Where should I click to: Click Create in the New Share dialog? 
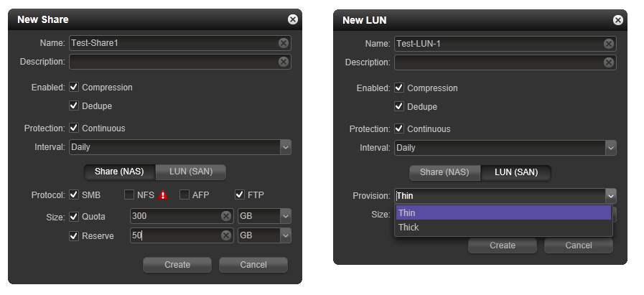pyautogui.click(x=177, y=265)
